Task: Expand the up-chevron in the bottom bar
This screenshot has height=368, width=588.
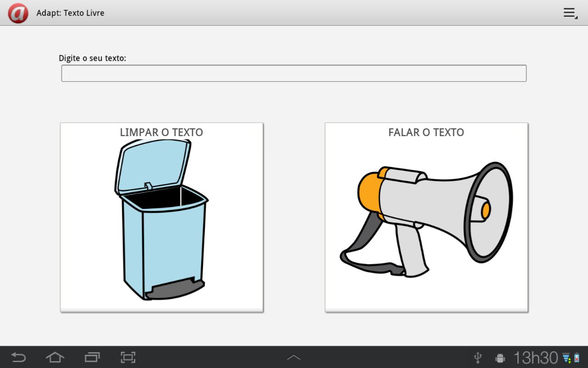Action: [x=294, y=357]
